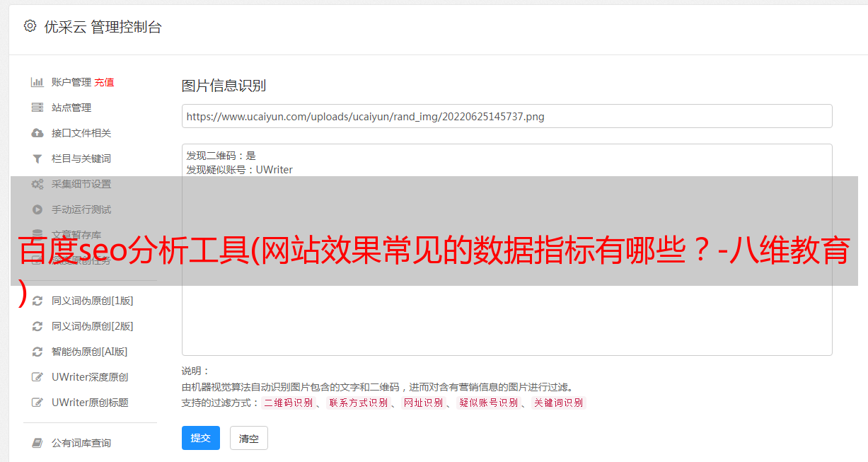Click the 优采云 管理控制台 header title
This screenshot has width=868, height=462.
coord(103,27)
